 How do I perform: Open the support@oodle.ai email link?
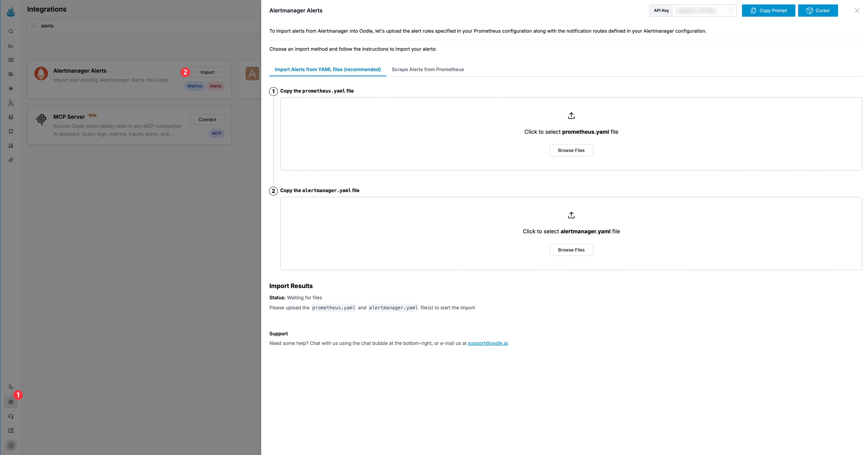(488, 343)
